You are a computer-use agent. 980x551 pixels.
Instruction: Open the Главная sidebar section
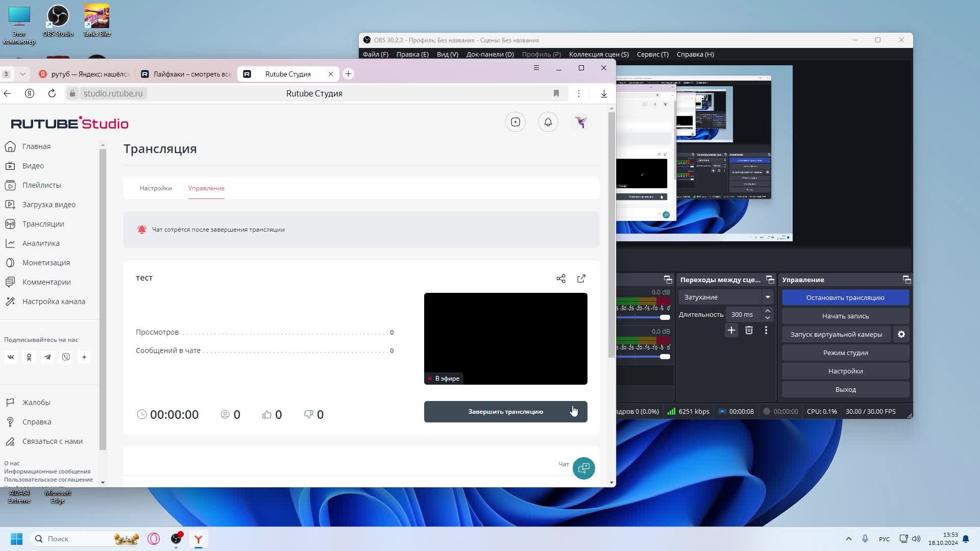(28, 146)
